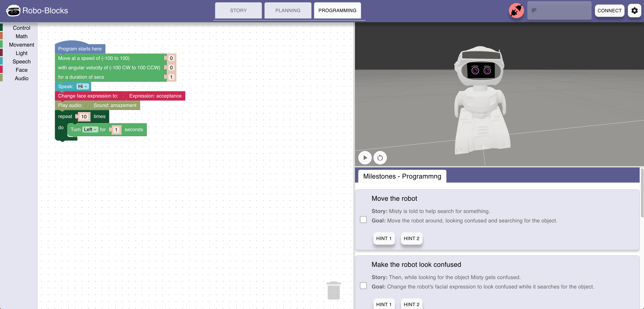The height and width of the screenshot is (309, 644).
Task: Expand the Movement block category
Action: coord(22,45)
